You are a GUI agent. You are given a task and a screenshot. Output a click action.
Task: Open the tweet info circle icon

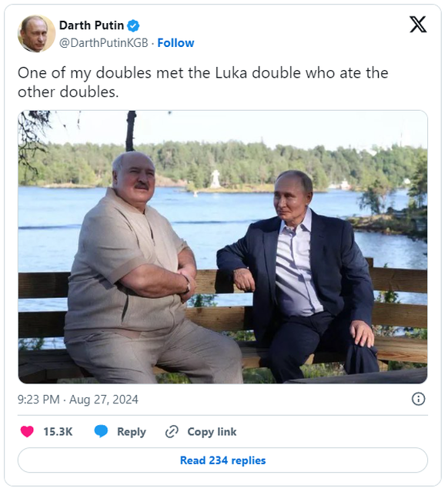tap(418, 399)
